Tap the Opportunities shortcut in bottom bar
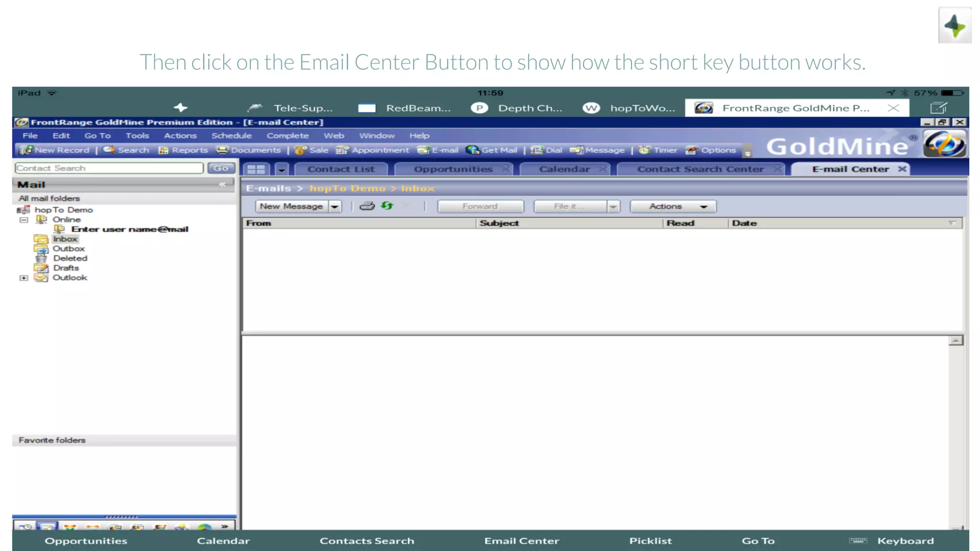Screen dimensions: 980x551 click(x=86, y=541)
